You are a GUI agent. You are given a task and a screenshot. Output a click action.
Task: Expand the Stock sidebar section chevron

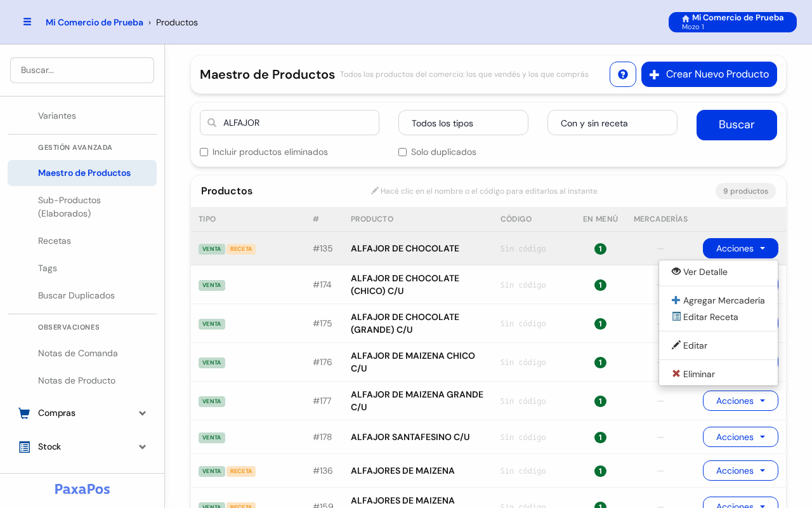143,447
